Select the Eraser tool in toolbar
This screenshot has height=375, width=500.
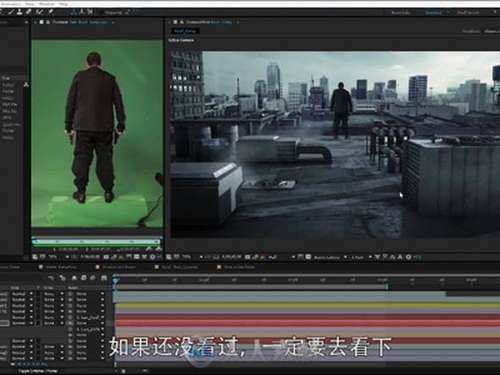[29, 12]
